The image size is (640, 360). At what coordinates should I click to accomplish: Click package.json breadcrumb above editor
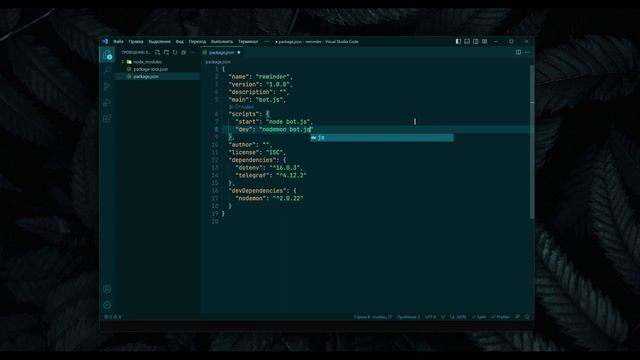click(x=218, y=62)
